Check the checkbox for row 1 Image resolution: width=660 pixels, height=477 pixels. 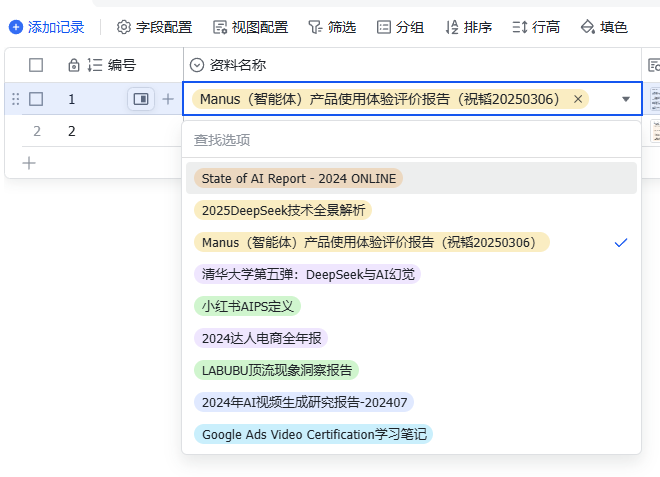pos(36,99)
